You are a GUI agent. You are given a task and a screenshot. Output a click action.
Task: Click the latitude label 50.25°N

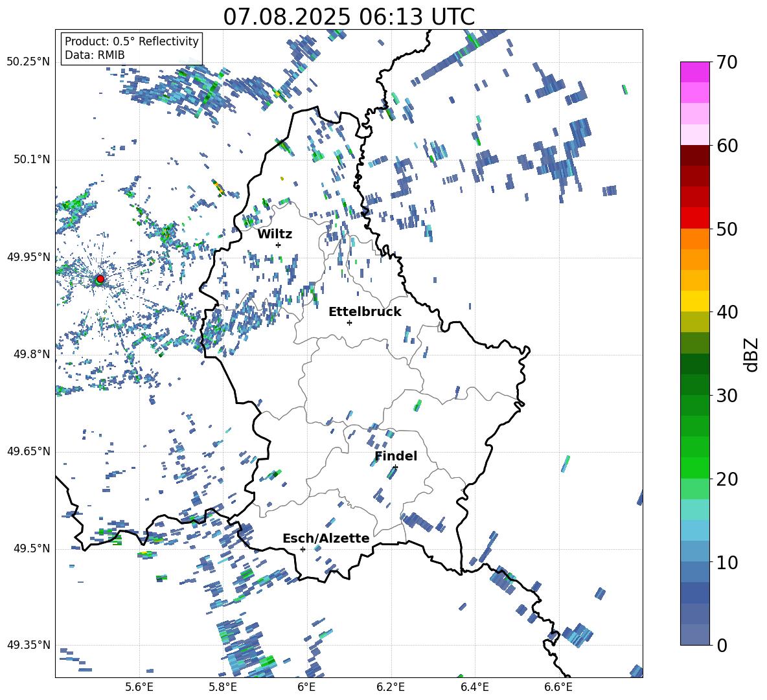[28, 62]
